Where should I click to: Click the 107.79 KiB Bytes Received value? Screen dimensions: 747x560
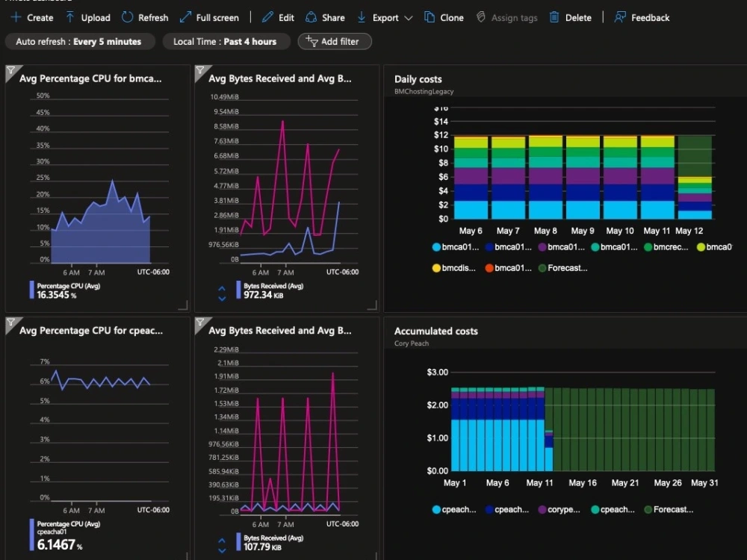(x=262, y=547)
